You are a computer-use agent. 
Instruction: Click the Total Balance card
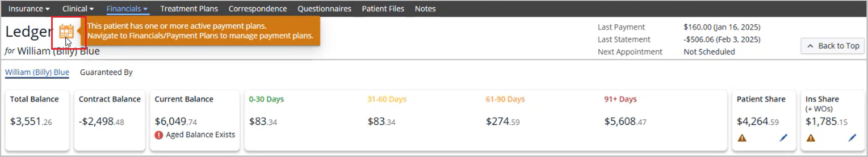pos(37,120)
